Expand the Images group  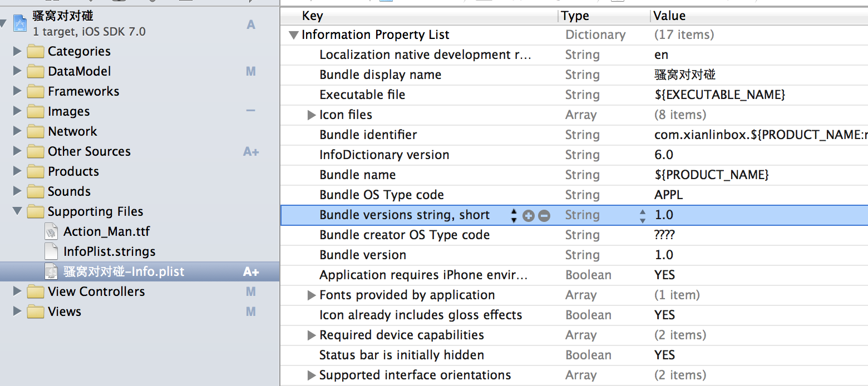(x=17, y=112)
